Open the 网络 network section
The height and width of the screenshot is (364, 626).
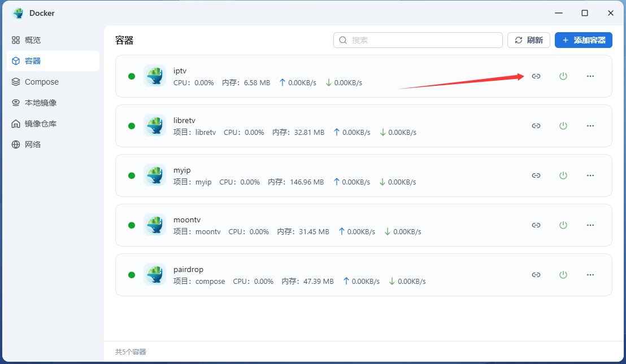(x=53, y=144)
